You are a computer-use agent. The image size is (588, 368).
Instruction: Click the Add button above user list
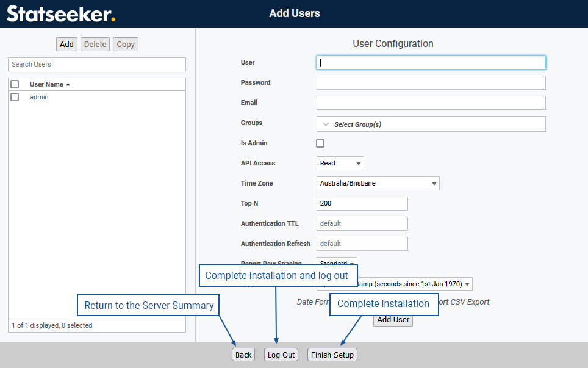66,44
